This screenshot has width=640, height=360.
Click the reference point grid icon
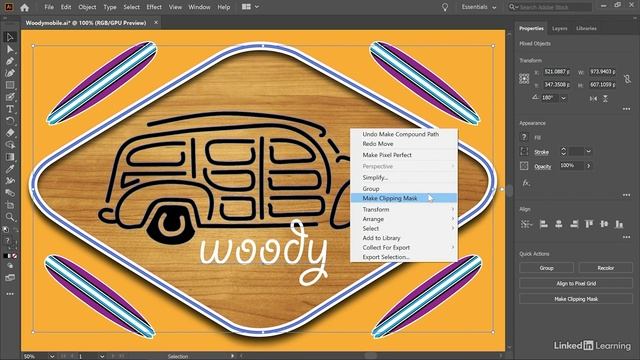coord(524,78)
